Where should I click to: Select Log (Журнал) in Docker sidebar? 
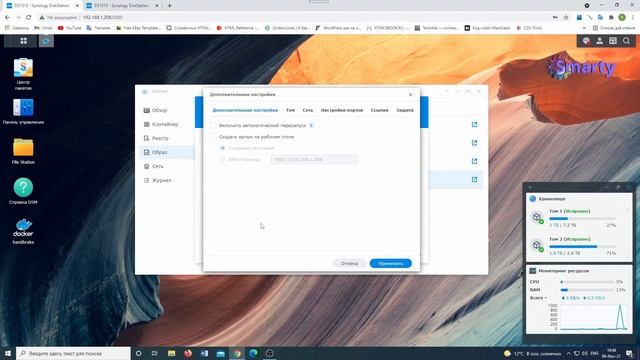(167, 180)
